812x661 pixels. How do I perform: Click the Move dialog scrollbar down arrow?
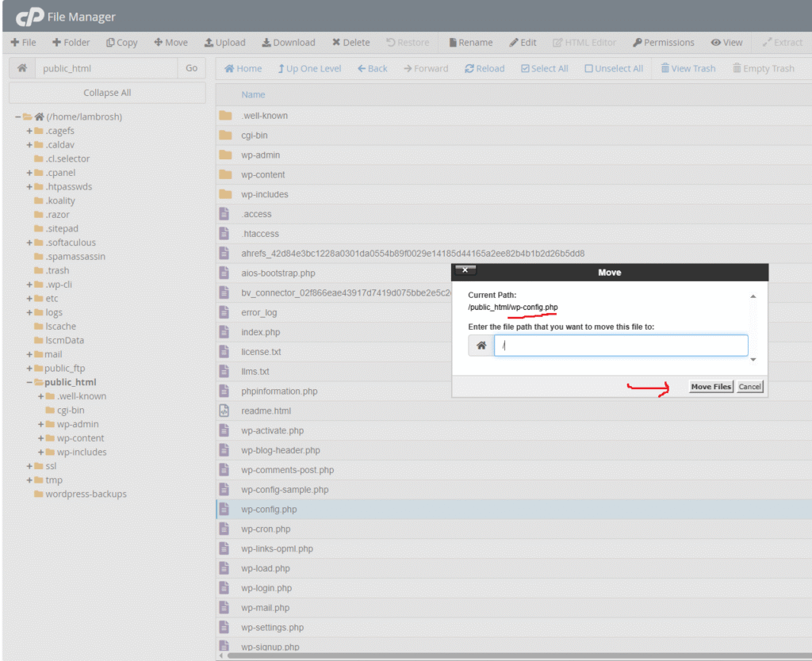point(753,360)
